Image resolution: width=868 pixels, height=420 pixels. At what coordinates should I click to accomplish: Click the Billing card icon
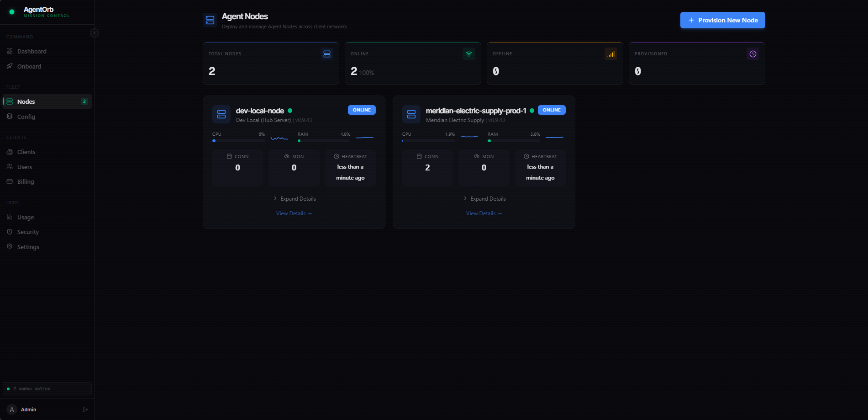[x=10, y=181]
